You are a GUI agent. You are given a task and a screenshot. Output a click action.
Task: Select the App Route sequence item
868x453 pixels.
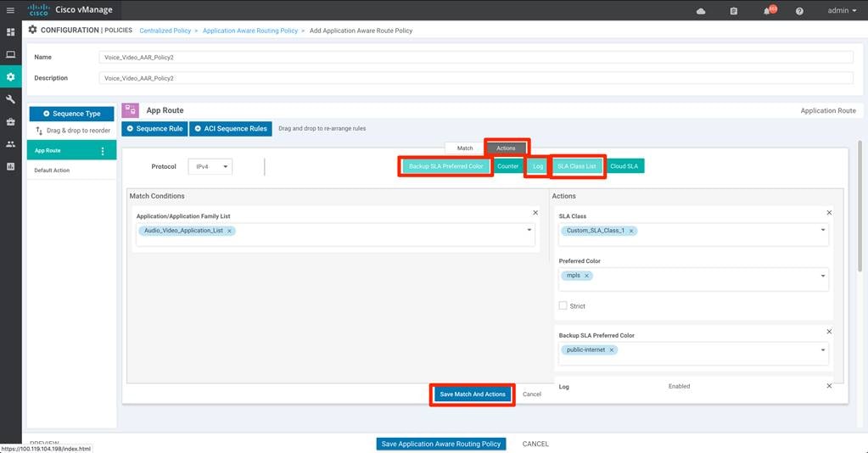71,150
